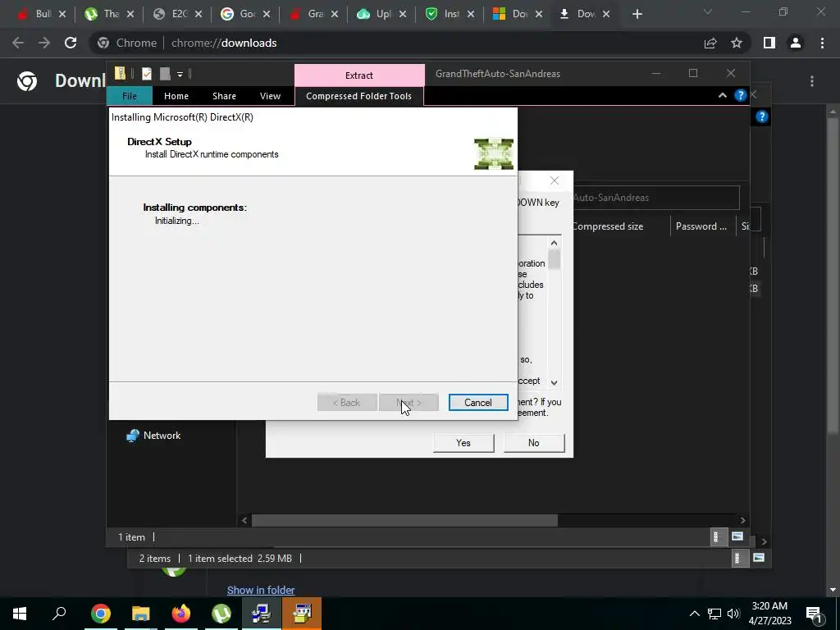Open new Chrome tab with plus
840x630 pixels.
[x=637, y=14]
